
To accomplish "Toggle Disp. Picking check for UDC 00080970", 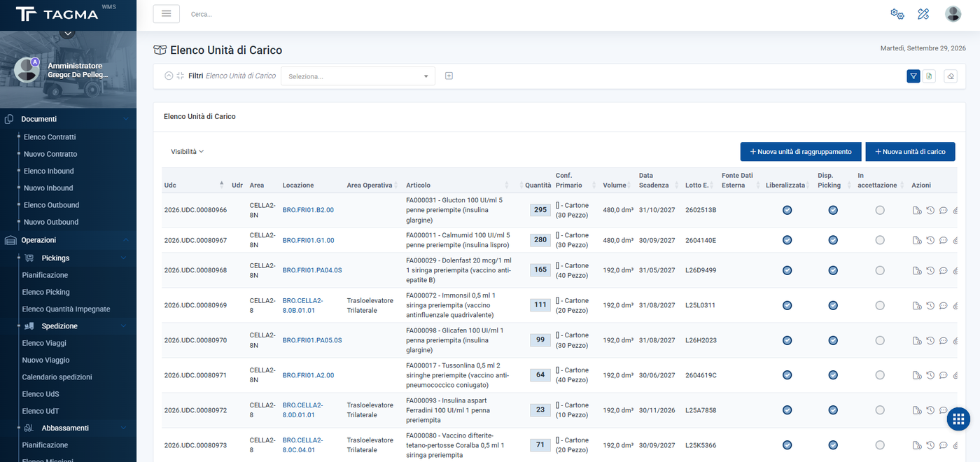I will 833,340.
